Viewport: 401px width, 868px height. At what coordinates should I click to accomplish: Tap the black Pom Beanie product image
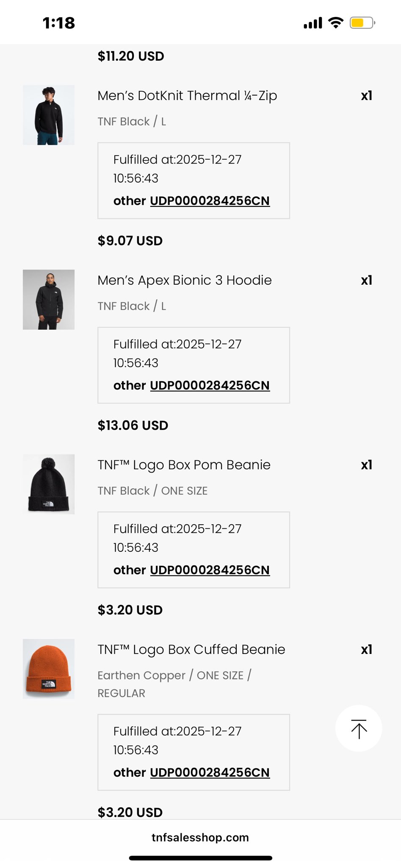[49, 484]
